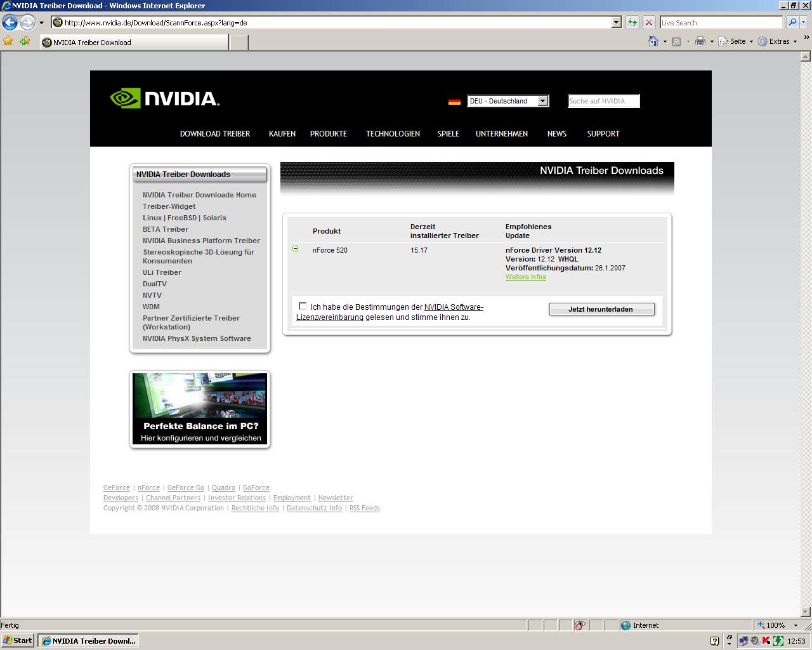Open the DOWNLOAD TREIBER menu

pyautogui.click(x=215, y=134)
